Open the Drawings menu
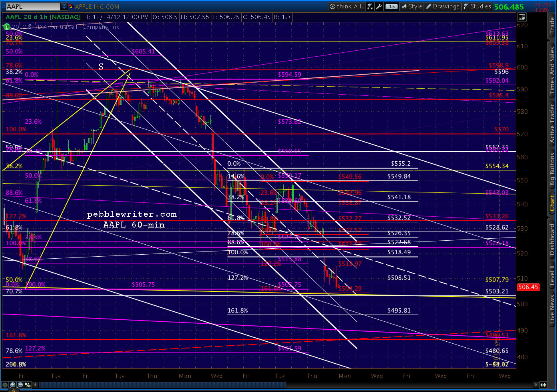Image resolution: width=557 pixels, height=392 pixels. click(442, 6)
